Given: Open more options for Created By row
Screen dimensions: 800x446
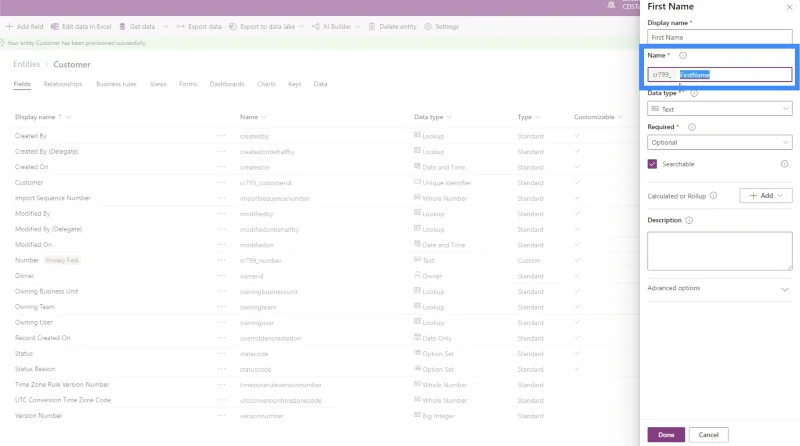Looking at the screenshot, I should (x=221, y=136).
